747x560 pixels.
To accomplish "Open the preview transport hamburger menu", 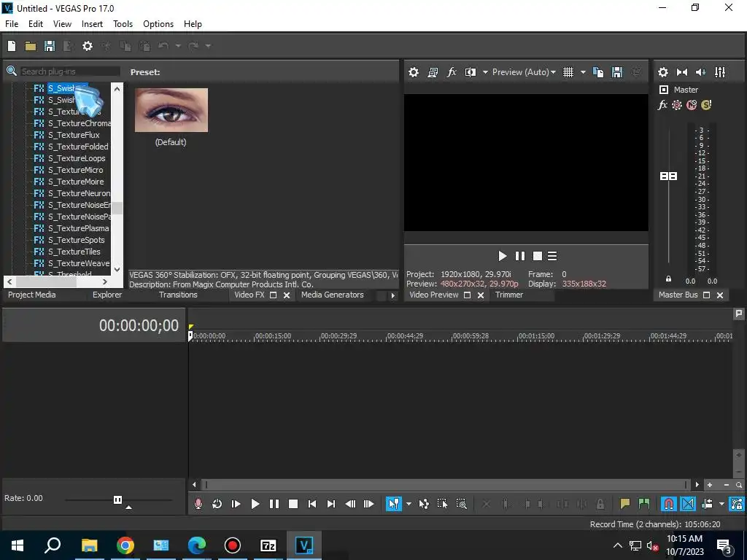I will pos(552,256).
